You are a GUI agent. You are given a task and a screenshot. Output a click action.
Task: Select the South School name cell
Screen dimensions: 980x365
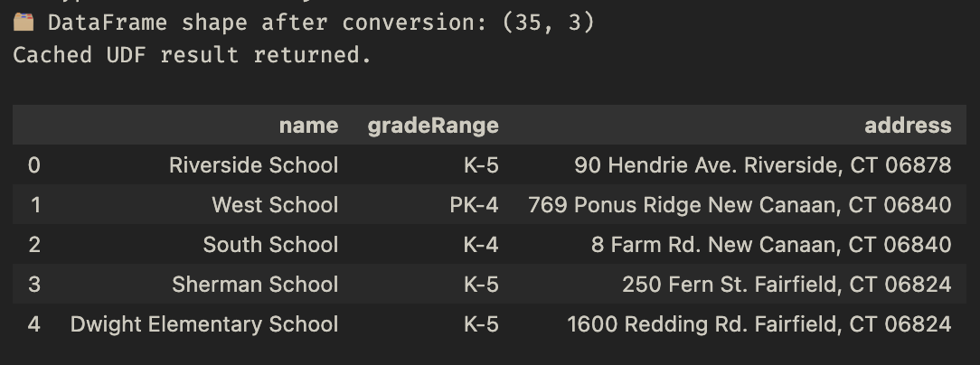(270, 244)
